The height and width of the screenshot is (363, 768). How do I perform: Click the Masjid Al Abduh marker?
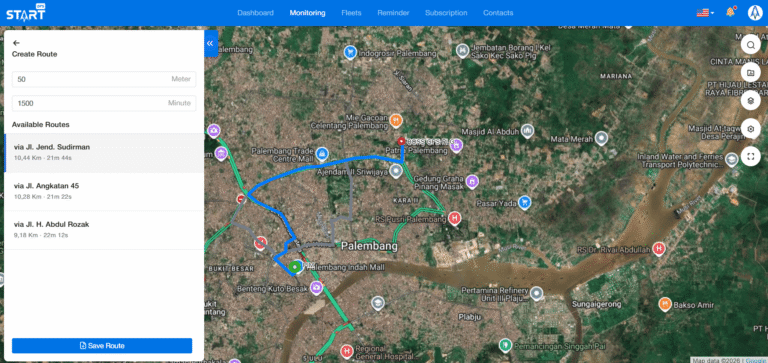point(527,131)
